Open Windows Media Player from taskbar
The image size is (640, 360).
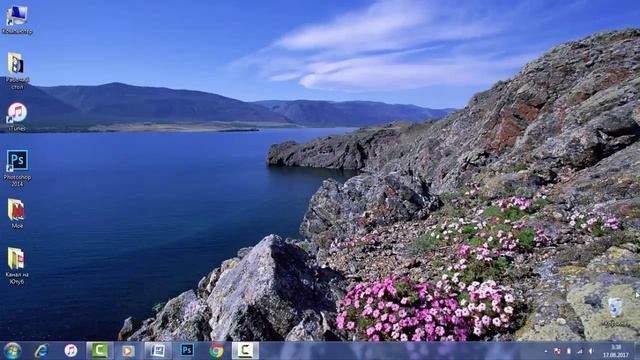[128, 351]
